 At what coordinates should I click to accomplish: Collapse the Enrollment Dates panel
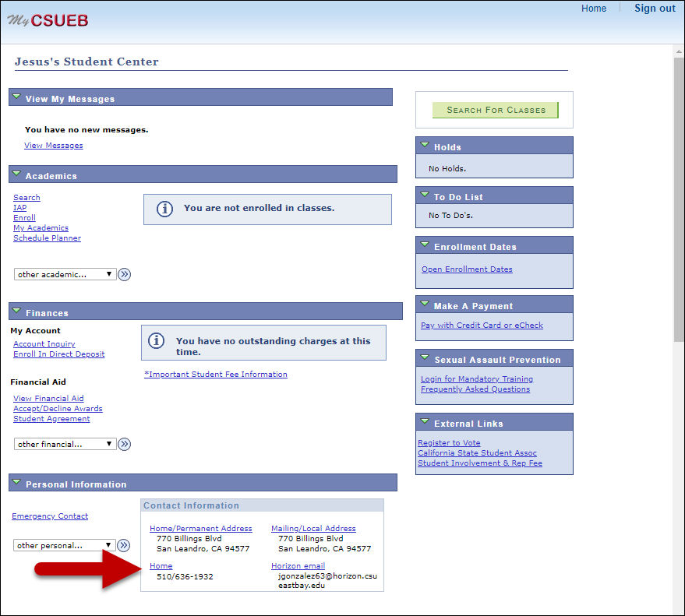tap(425, 245)
